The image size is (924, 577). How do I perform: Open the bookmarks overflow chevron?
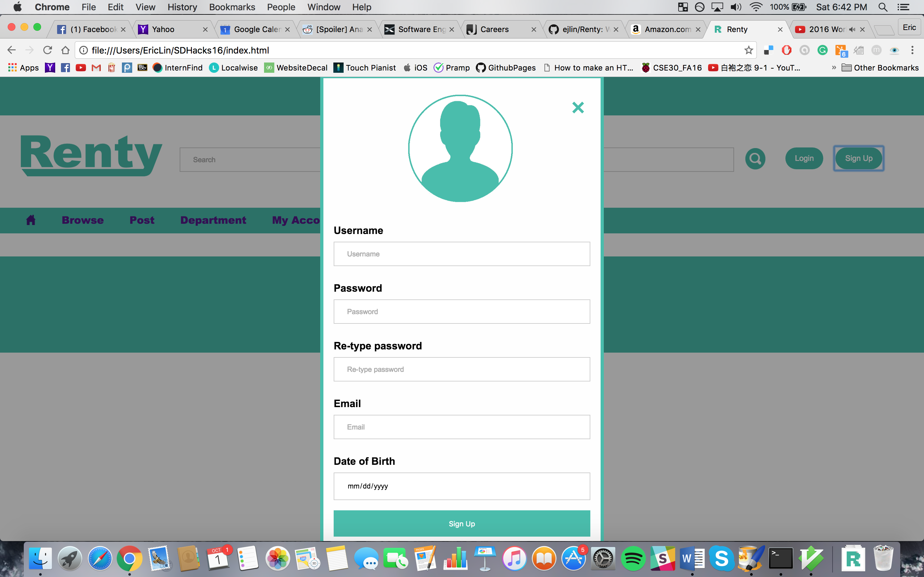(834, 68)
